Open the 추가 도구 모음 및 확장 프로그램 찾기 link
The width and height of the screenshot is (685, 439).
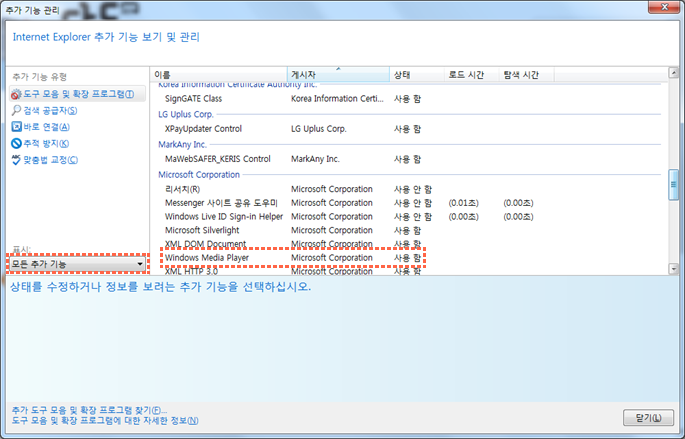[89, 410]
